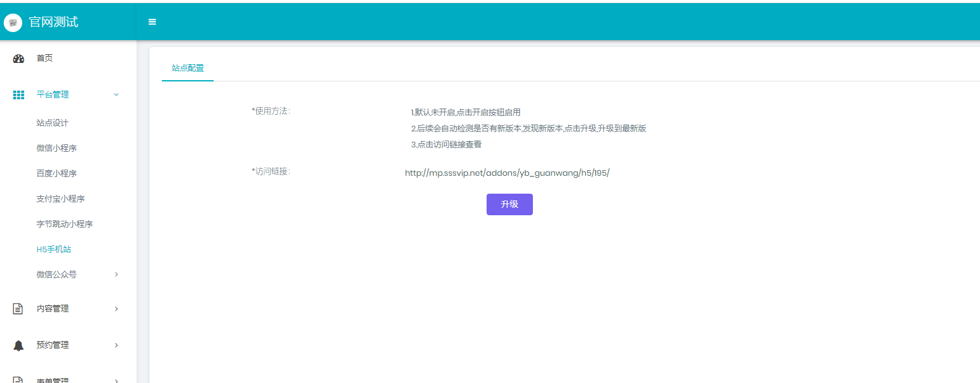Open the 站点设计 menu item

click(x=52, y=123)
